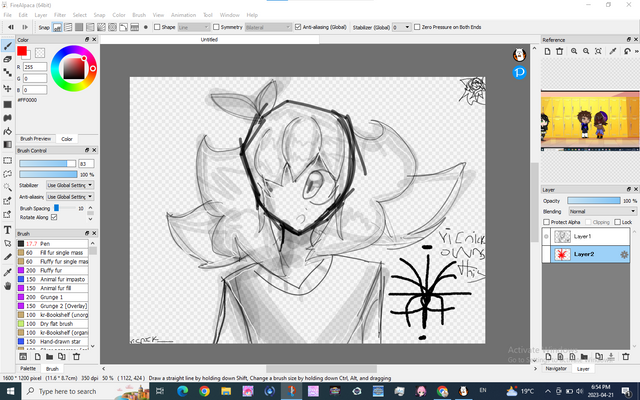The width and height of the screenshot is (640, 400).
Task: Select the Move tool
Action: 7,88
